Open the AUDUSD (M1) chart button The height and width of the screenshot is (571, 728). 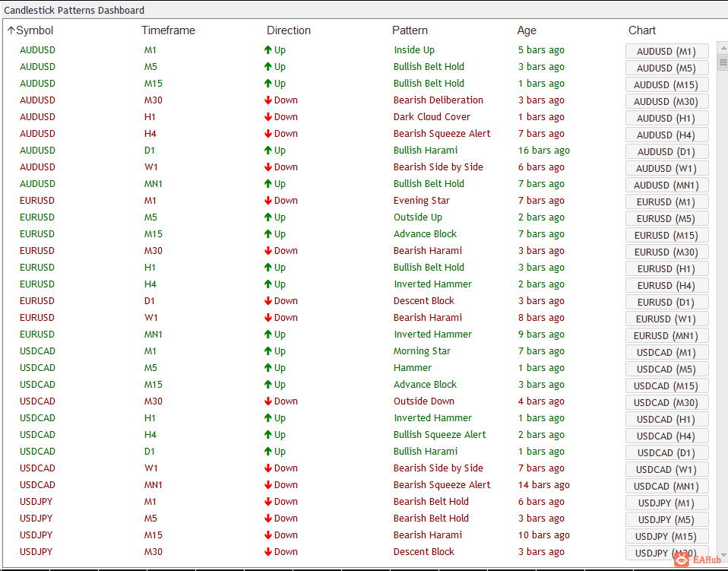pos(666,51)
